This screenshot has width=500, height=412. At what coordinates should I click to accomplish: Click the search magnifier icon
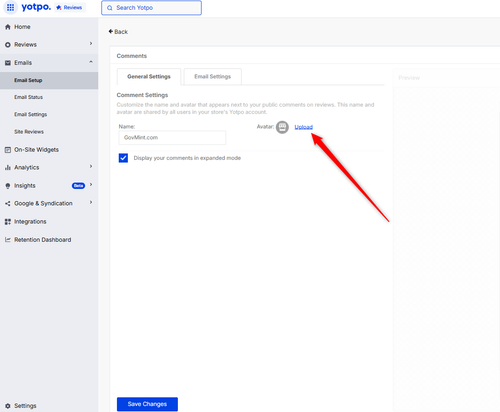click(x=110, y=8)
